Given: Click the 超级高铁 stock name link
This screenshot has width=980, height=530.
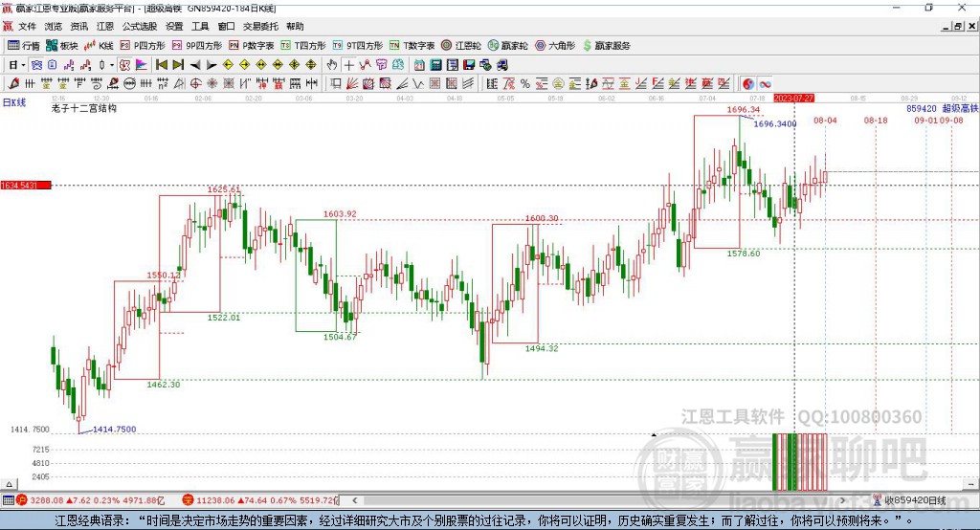Looking at the screenshot, I should 961,109.
